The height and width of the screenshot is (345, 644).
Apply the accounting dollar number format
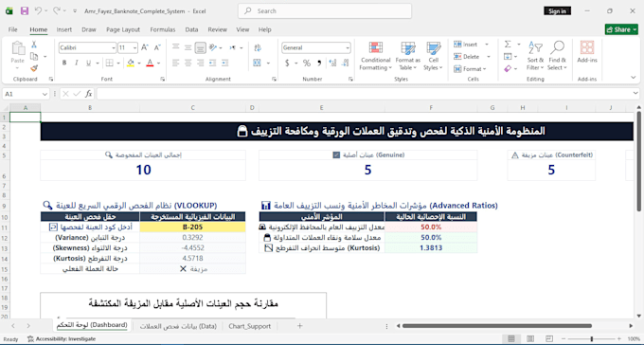[x=287, y=63]
